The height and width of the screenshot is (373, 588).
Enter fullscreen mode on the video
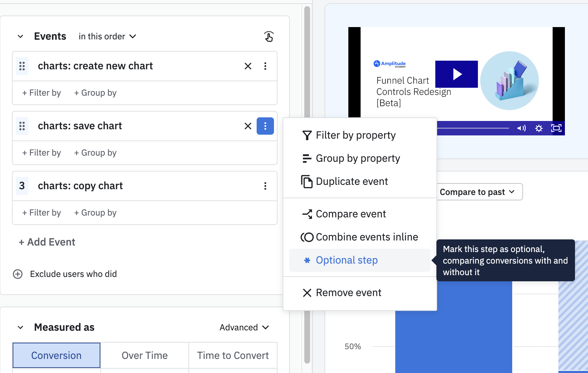[x=556, y=128]
